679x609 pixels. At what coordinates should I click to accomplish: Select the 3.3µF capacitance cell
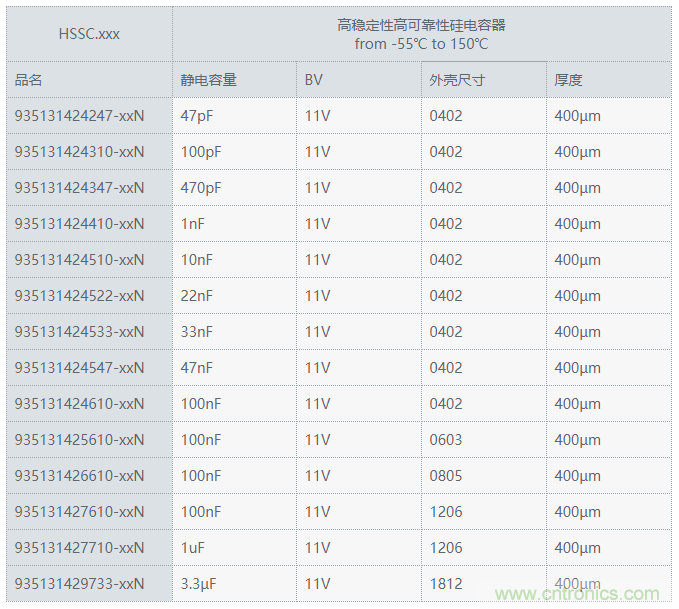[199, 584]
